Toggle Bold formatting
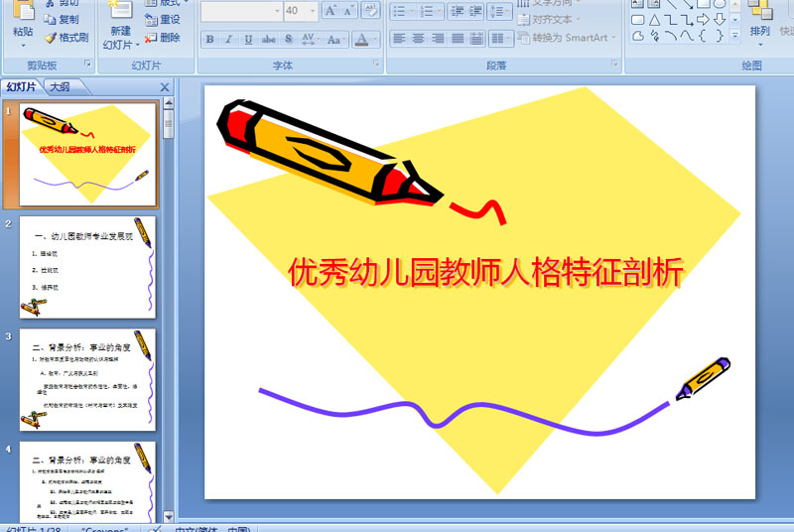The image size is (794, 532). tap(210, 40)
